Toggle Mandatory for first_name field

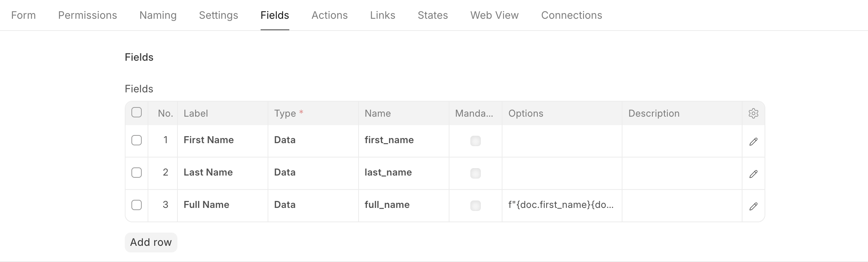[x=475, y=141]
